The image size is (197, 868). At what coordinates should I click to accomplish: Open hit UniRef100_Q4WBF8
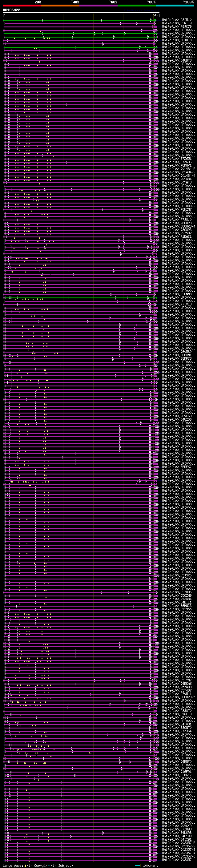[x=177, y=61]
